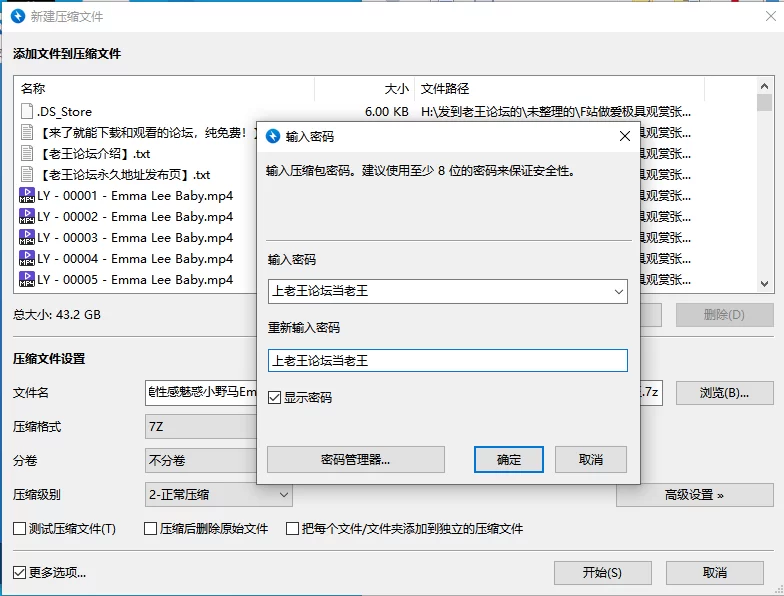
Task: Sort by the 名称 column header
Action: coord(164,88)
